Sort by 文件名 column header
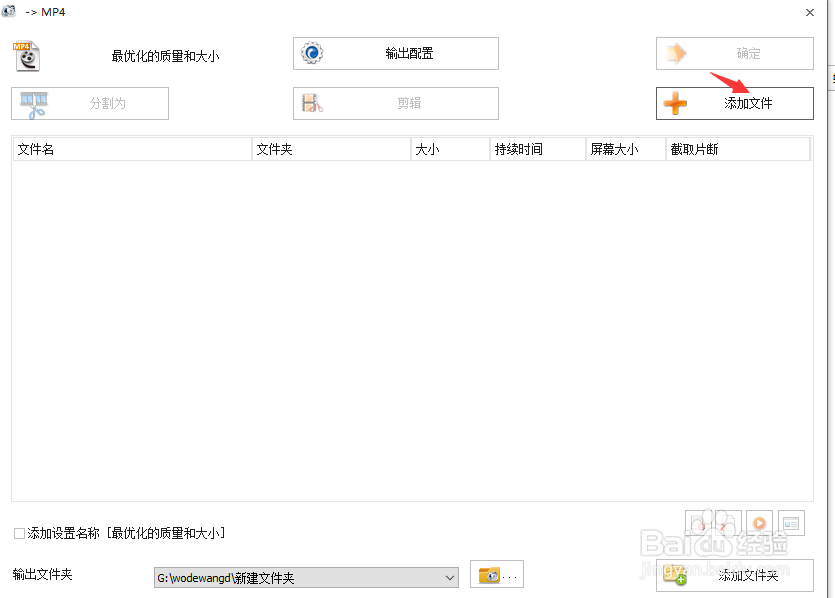The width and height of the screenshot is (835, 598). point(132,149)
